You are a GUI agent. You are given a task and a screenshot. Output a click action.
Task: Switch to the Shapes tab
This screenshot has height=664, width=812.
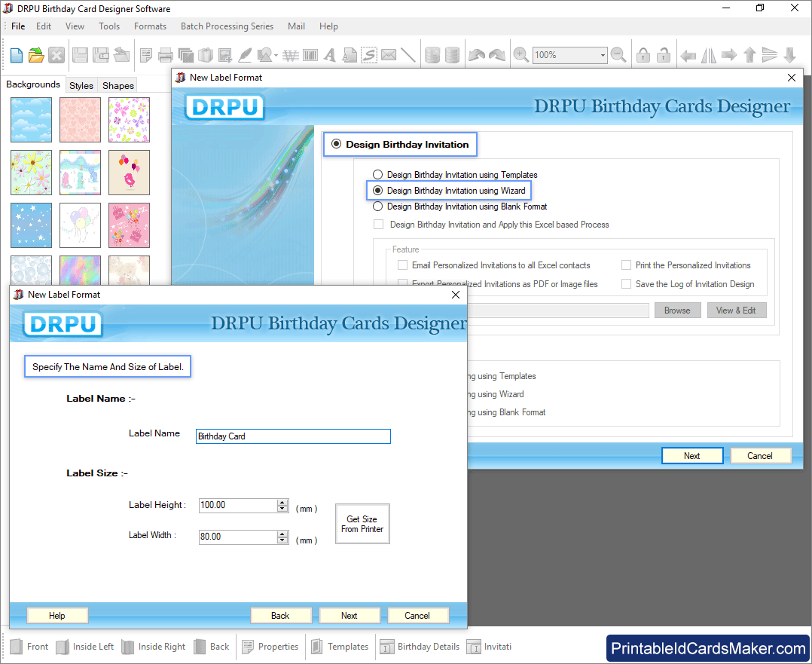(118, 85)
